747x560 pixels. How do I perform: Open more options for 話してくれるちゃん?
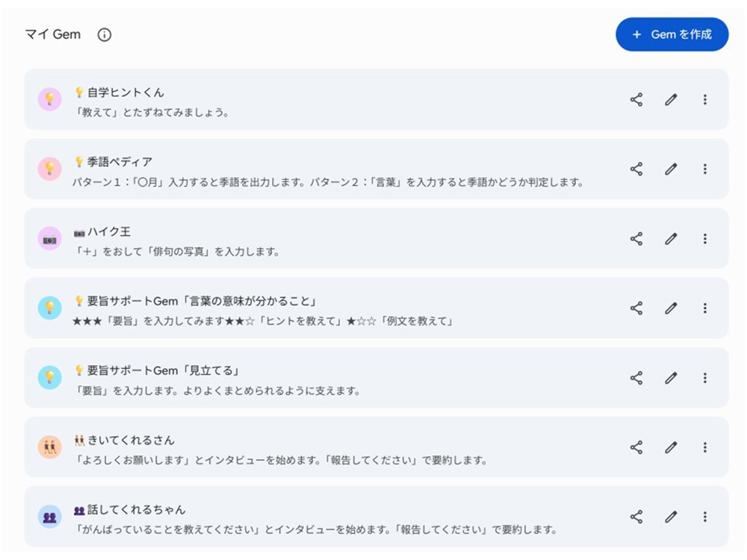(x=704, y=517)
